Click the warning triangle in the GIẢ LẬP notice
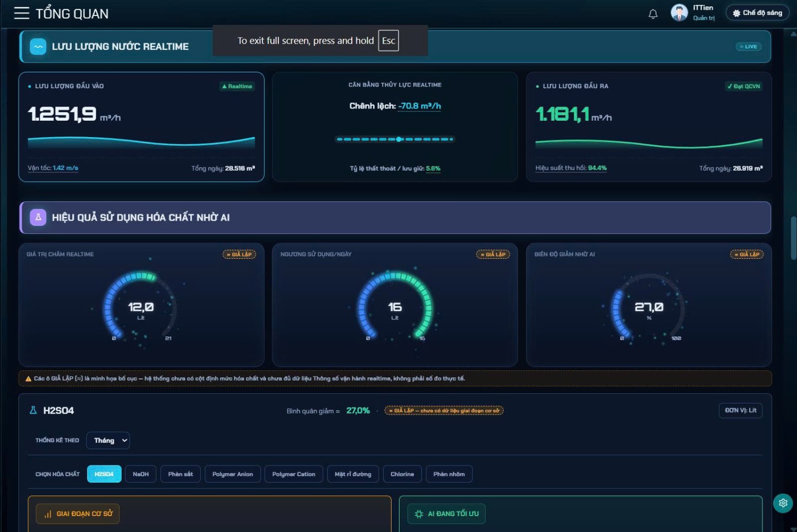The image size is (797, 532). coord(29,379)
